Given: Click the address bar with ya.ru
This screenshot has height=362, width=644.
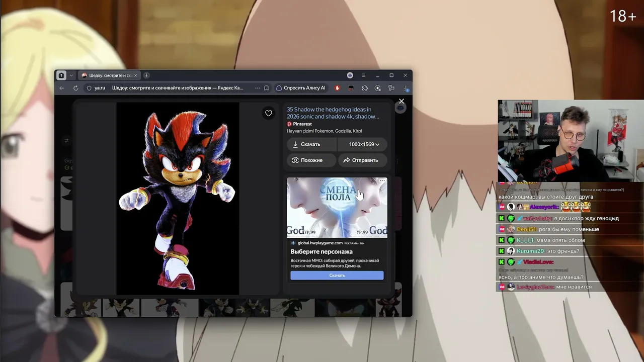Looking at the screenshot, I should [177, 88].
